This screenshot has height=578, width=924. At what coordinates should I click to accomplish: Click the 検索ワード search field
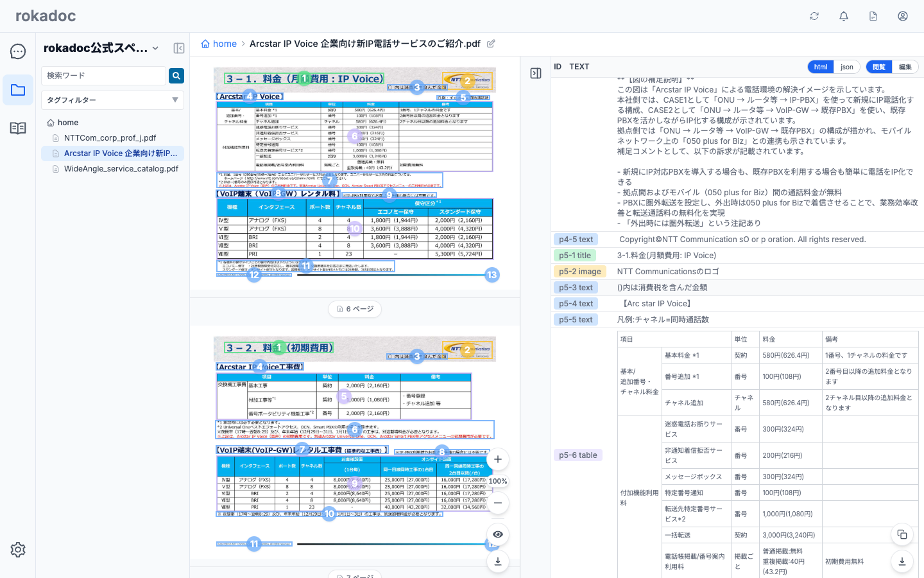coord(103,76)
